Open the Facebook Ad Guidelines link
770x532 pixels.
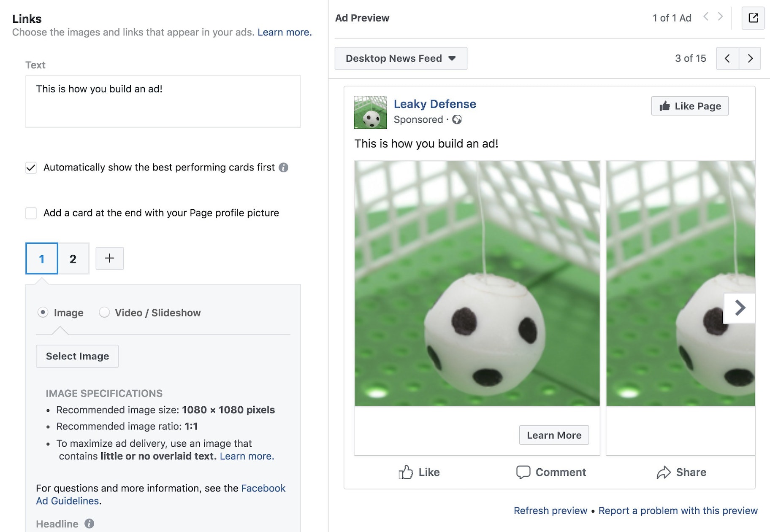coord(263,488)
